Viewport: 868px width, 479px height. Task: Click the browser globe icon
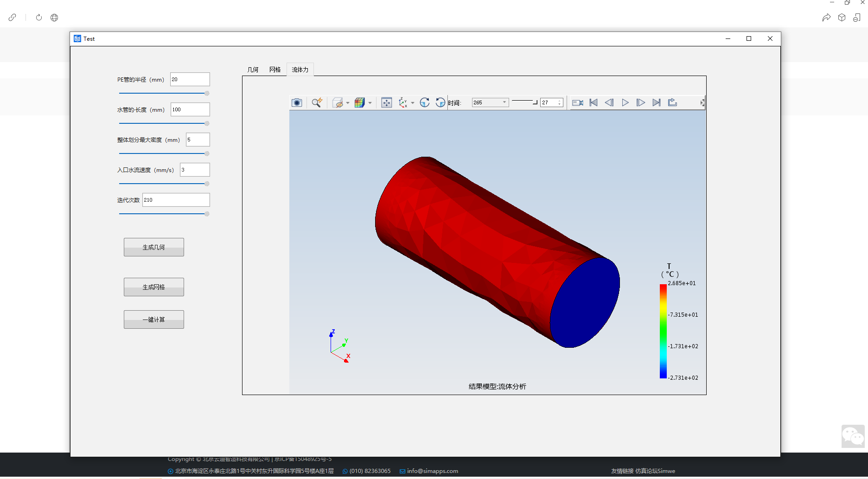(54, 17)
